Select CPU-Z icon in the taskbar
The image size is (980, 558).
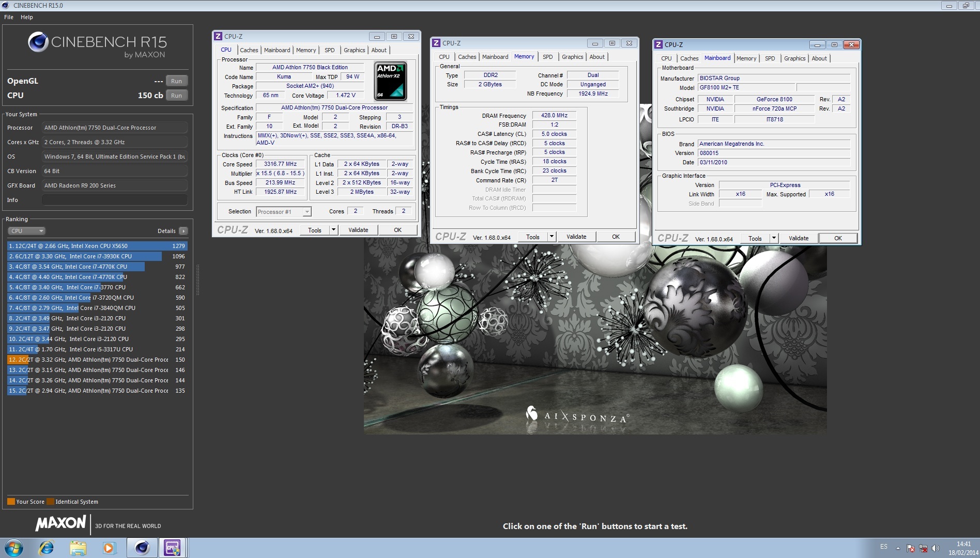[x=172, y=548]
